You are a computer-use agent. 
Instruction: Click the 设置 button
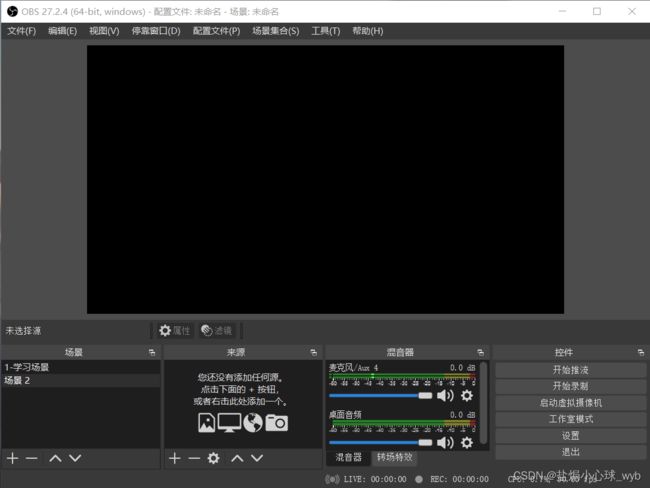click(x=570, y=436)
